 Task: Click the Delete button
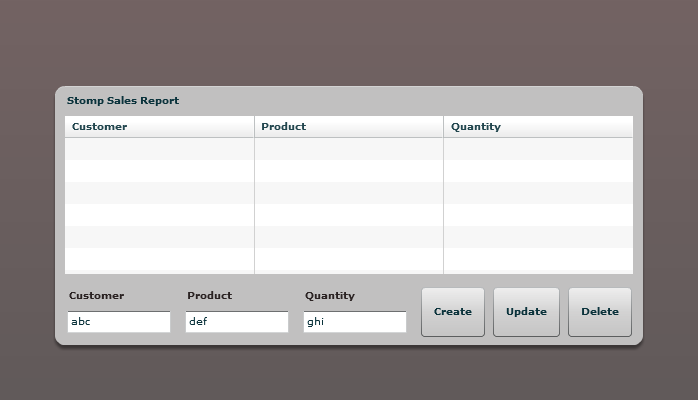(600, 312)
